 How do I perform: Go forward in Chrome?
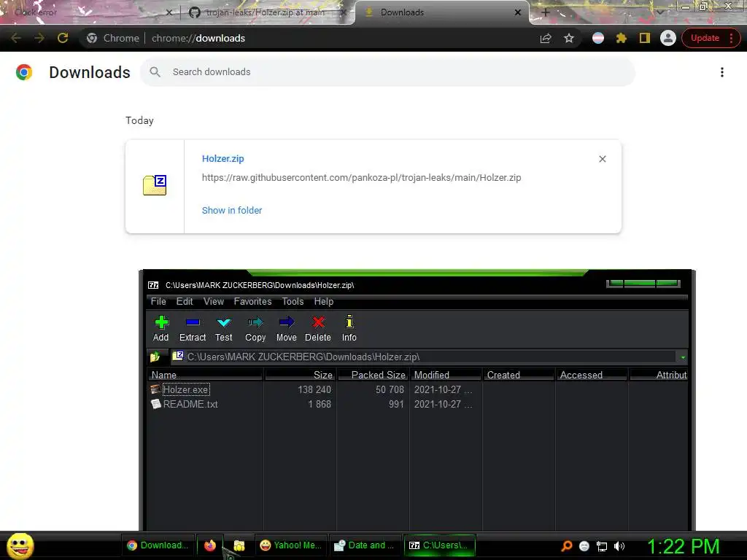[39, 38]
